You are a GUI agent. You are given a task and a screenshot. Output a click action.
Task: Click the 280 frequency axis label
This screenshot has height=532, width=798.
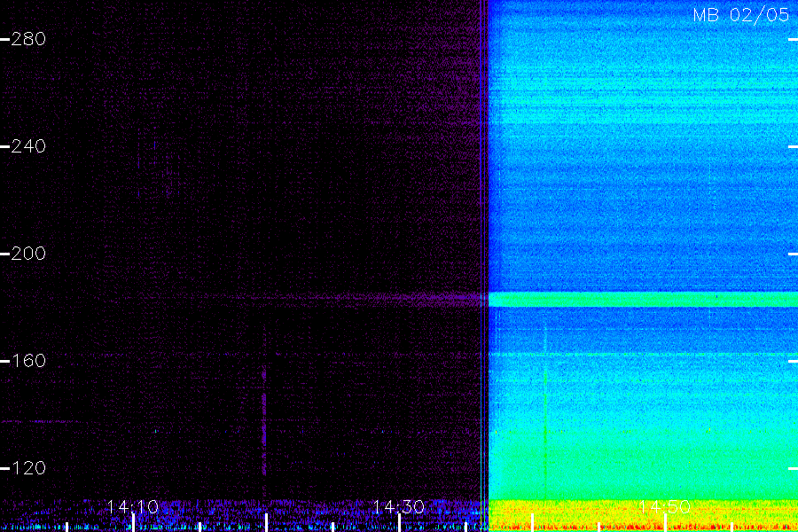(x=28, y=39)
